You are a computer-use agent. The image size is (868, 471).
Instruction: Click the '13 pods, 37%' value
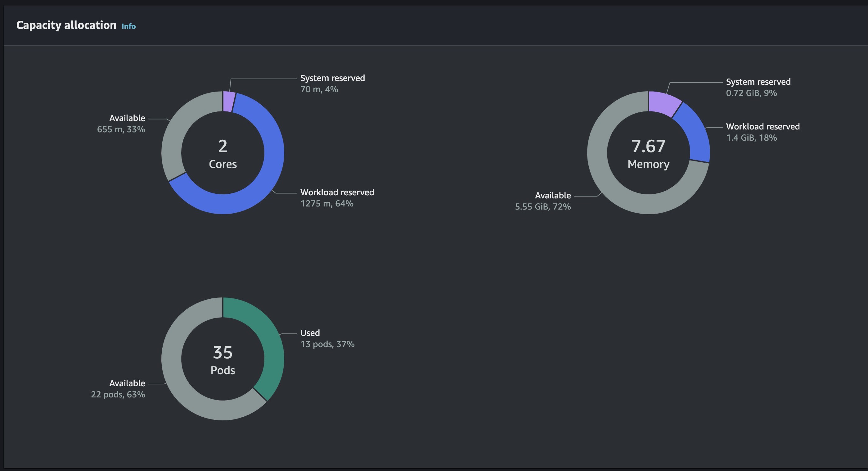[327, 344]
